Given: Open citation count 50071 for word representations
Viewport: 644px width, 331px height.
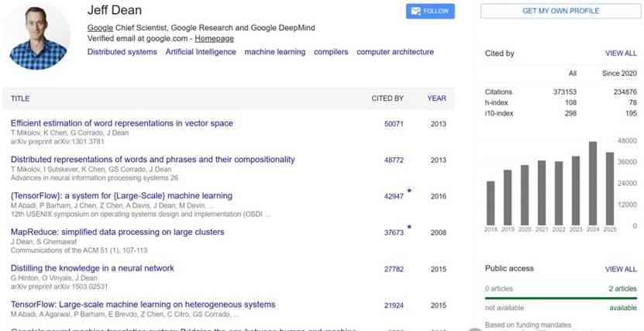Looking at the screenshot, I should [394, 123].
